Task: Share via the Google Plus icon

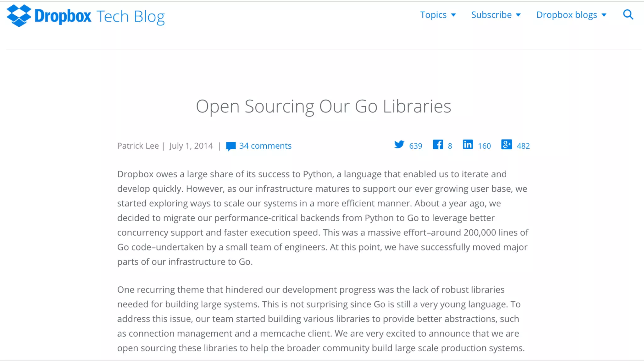Action: (x=506, y=145)
